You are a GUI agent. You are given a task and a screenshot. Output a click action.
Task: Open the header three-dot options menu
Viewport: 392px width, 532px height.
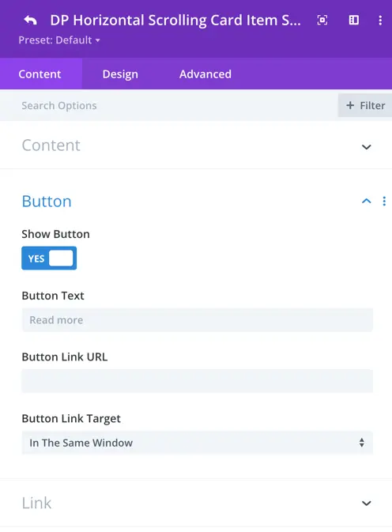tap(380, 20)
